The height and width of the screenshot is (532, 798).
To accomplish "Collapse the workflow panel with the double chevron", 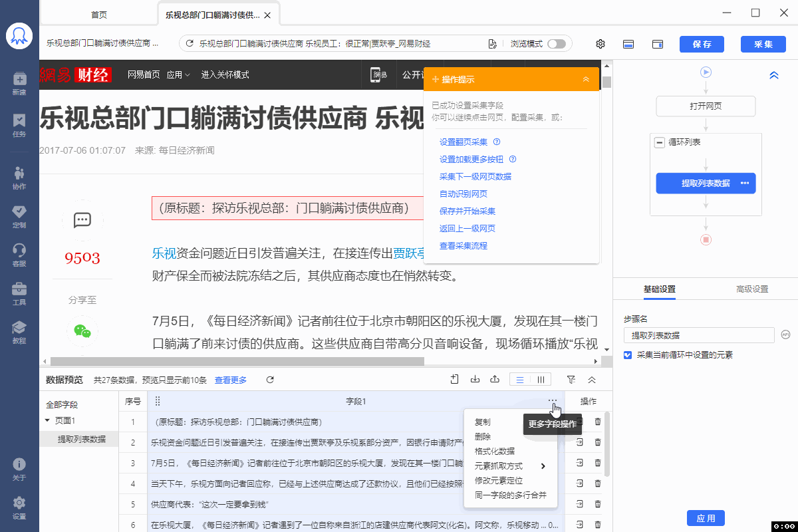I will point(774,75).
